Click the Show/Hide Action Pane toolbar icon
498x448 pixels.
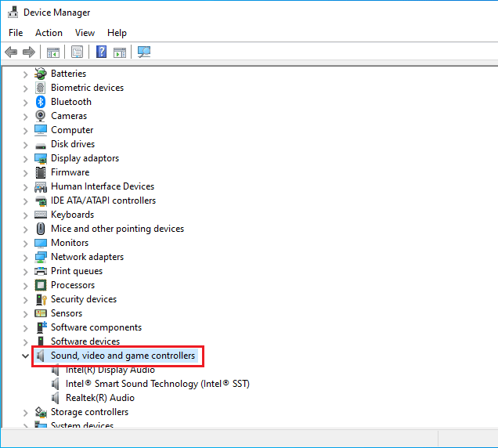pyautogui.click(x=120, y=52)
